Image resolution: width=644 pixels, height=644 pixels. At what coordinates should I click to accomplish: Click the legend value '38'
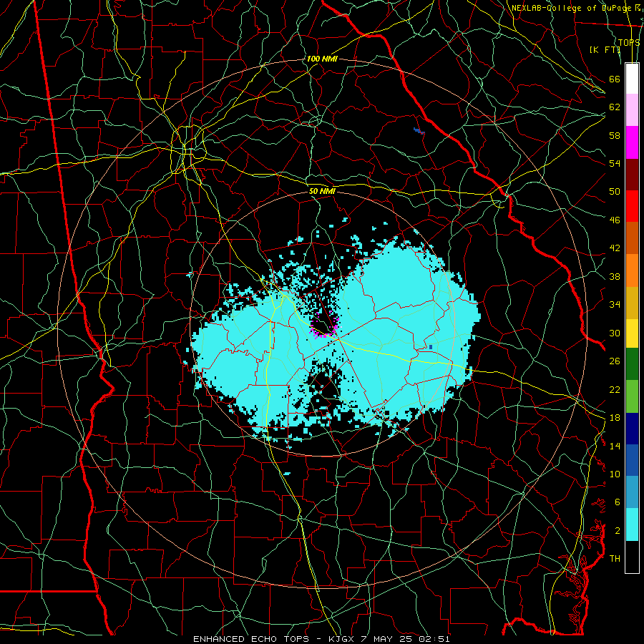click(615, 276)
